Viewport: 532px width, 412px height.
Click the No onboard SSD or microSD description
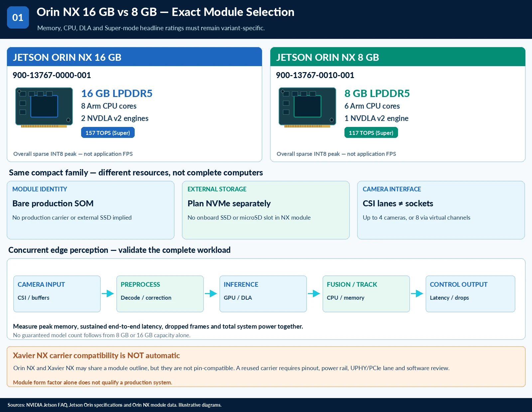click(249, 218)
